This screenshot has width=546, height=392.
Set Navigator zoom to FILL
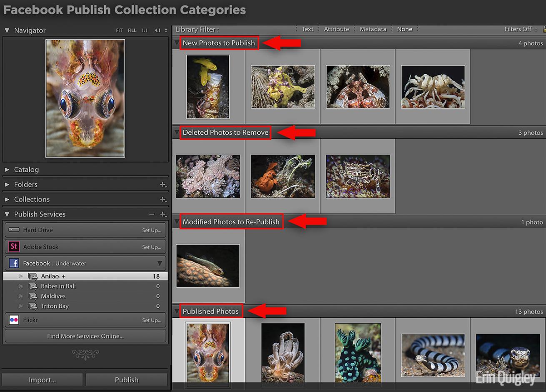(132, 30)
